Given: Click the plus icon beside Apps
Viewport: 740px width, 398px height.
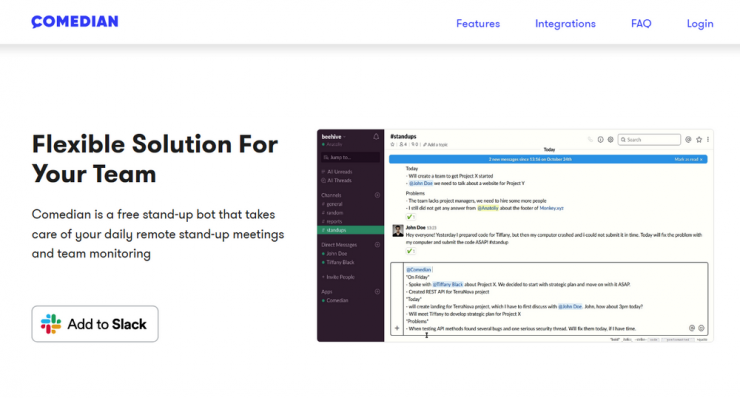Looking at the screenshot, I should point(377,292).
